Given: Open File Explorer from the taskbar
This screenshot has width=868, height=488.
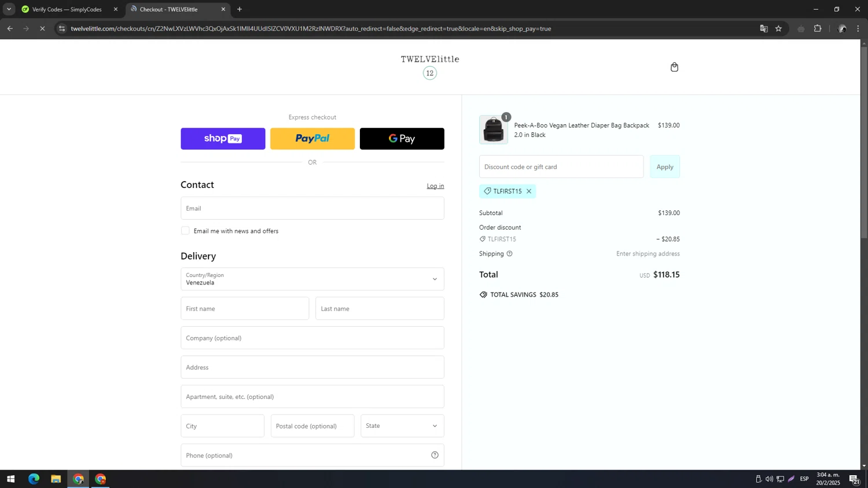Looking at the screenshot, I should pos(56,479).
